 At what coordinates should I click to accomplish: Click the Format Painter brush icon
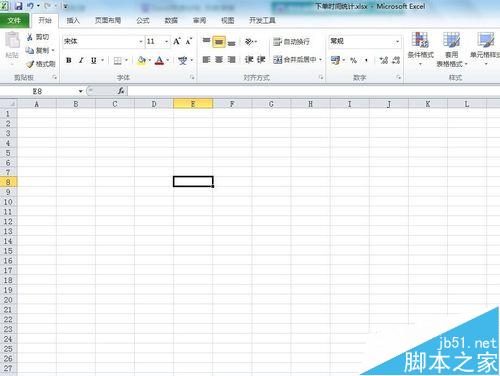click(x=30, y=64)
